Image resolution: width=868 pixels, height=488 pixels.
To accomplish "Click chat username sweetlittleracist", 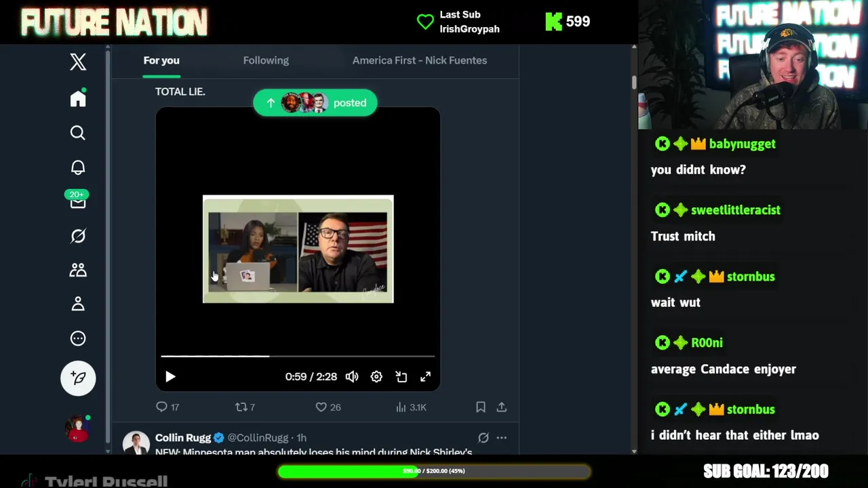I will tap(736, 210).
